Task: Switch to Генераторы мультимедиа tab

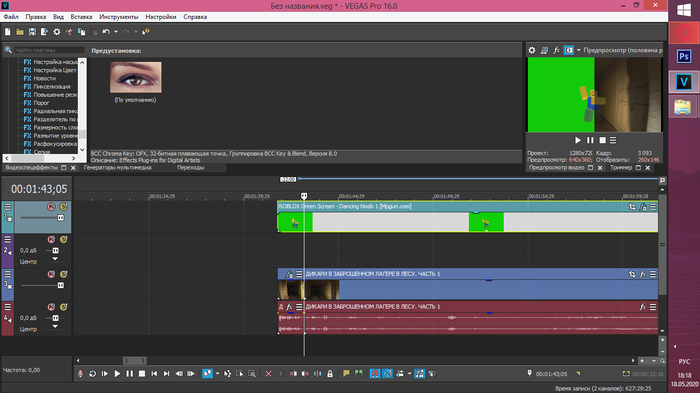Action: (x=118, y=168)
